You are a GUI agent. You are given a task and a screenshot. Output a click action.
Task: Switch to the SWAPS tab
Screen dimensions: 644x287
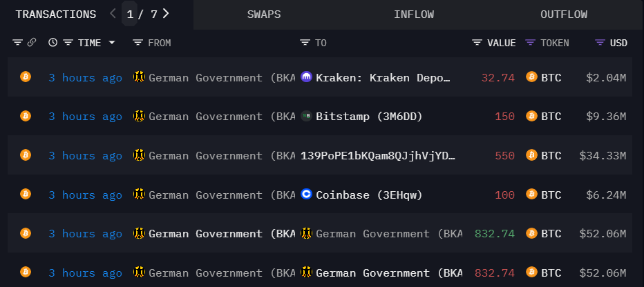click(x=263, y=14)
